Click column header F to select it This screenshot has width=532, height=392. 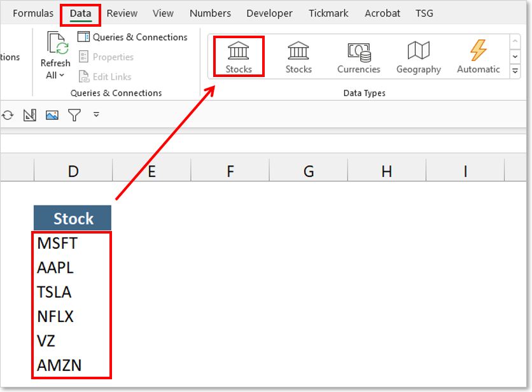pos(230,171)
